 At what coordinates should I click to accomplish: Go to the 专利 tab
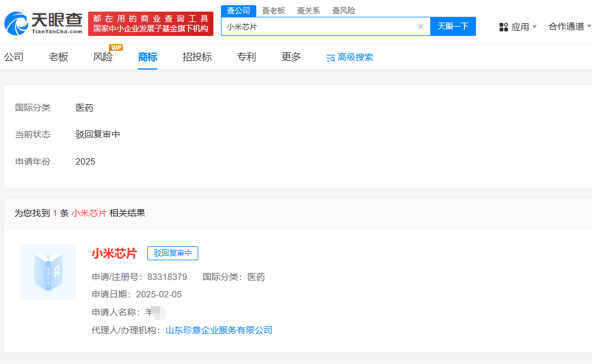coord(246,57)
